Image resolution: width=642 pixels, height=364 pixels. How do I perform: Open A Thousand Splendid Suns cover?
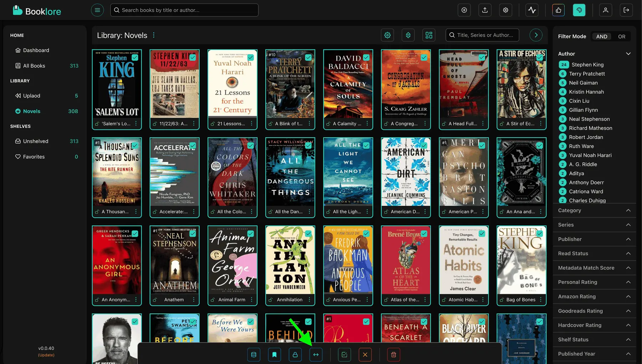pos(117,172)
